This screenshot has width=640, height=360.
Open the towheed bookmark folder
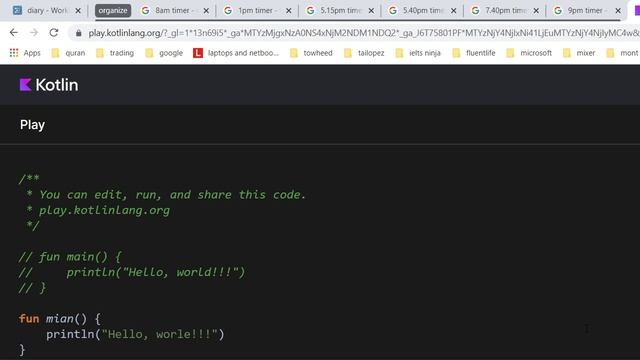[311, 53]
